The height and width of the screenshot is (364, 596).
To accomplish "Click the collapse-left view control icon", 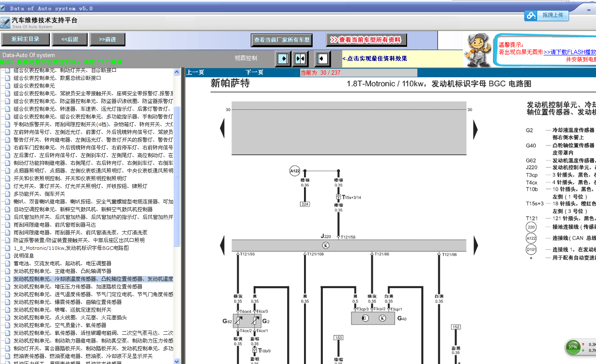I will coord(322,58).
